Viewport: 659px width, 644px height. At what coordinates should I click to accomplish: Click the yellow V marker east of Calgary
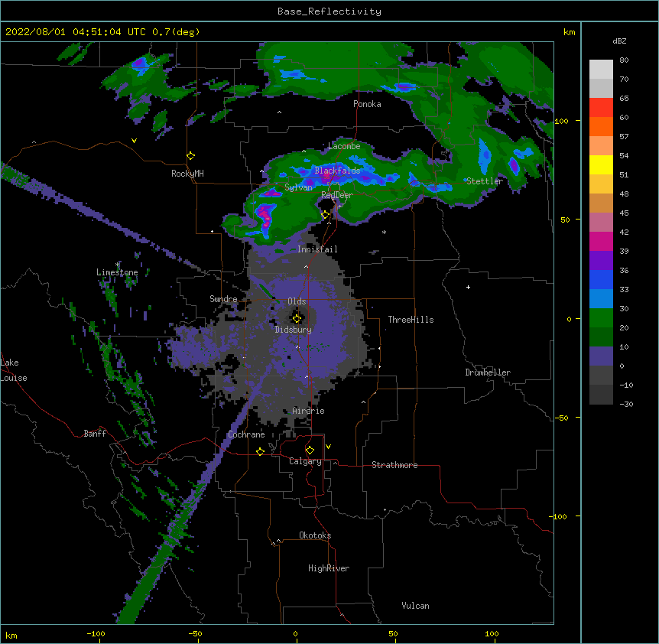coord(328,447)
